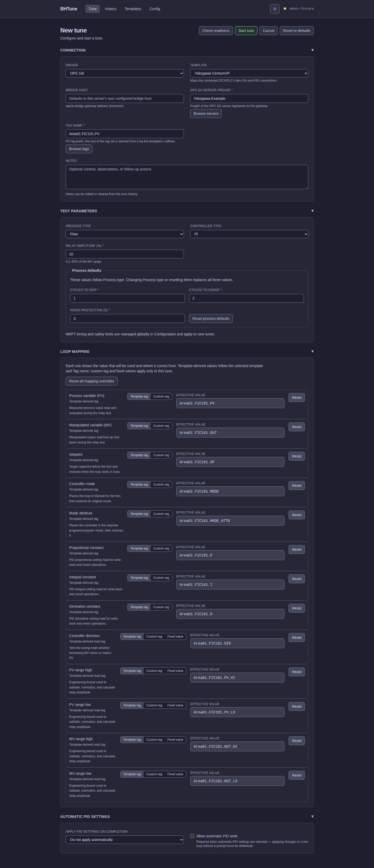Open the Templates tab
Screen dimensions: 374x868
(133, 9)
